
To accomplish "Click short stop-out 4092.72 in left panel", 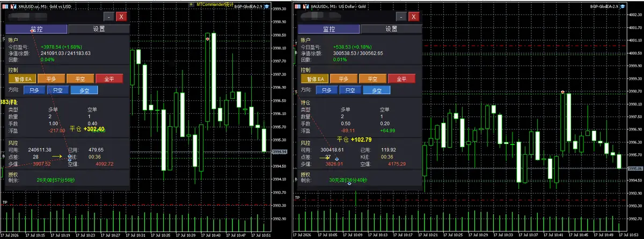I will pos(104,164).
